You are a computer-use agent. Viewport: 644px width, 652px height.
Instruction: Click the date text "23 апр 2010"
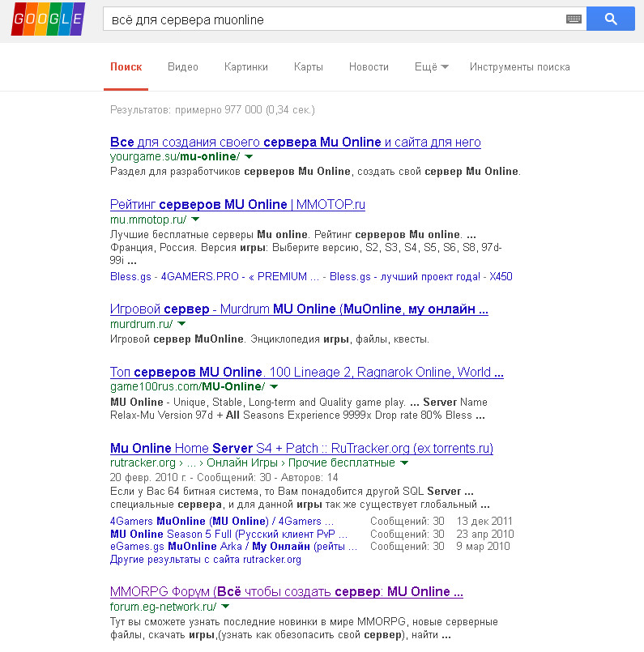pyautogui.click(x=484, y=534)
